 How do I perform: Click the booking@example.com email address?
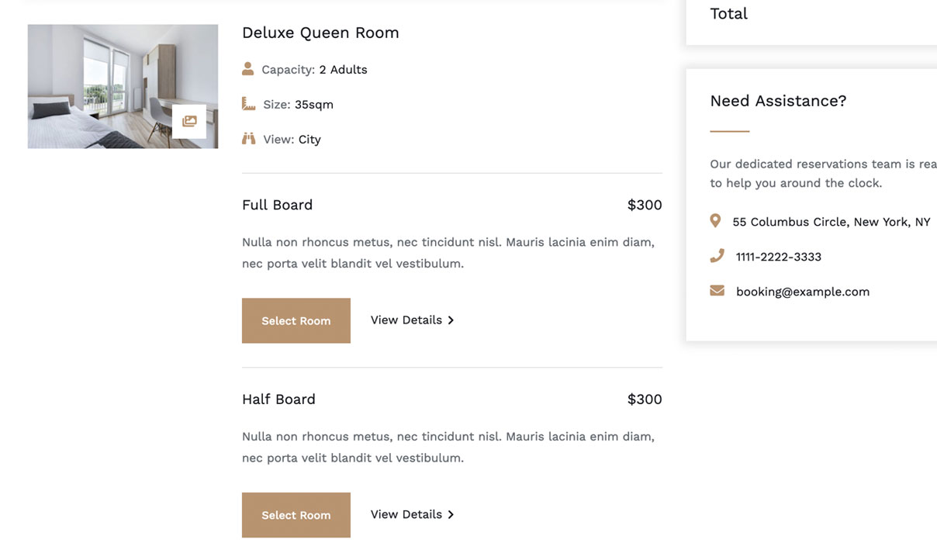click(x=803, y=292)
